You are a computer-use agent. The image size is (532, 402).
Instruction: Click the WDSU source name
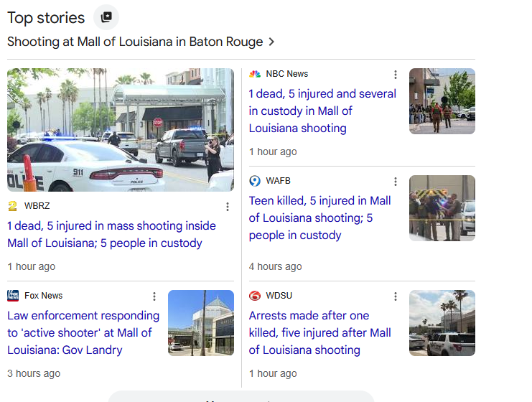[x=279, y=296]
